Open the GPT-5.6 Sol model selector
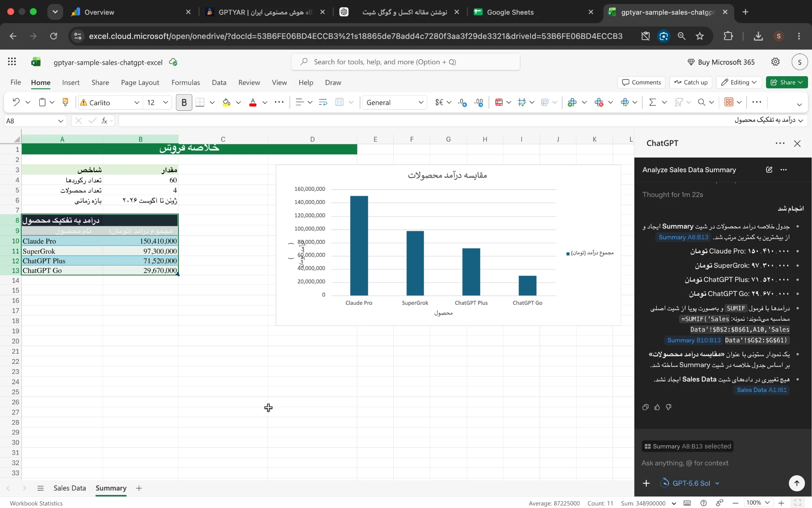This screenshot has height=508, width=812. (690, 483)
